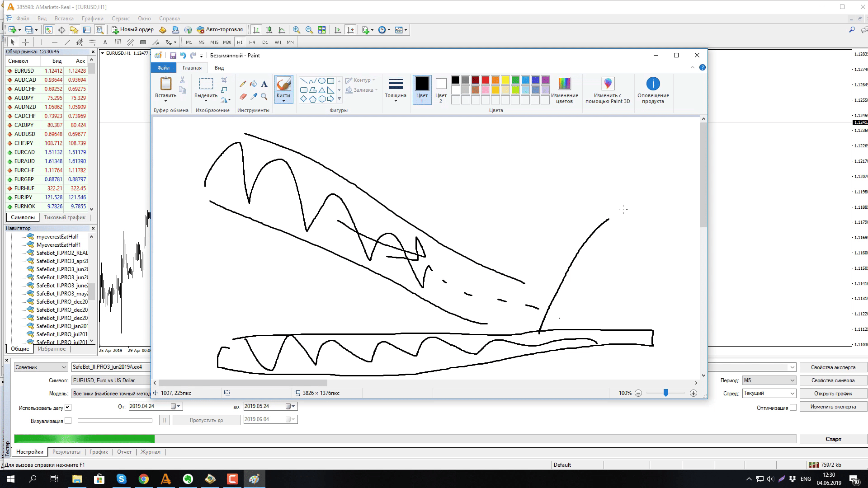This screenshot has height=488, width=868.
Task: Select the Eraser tool in Paint
Action: click(243, 96)
